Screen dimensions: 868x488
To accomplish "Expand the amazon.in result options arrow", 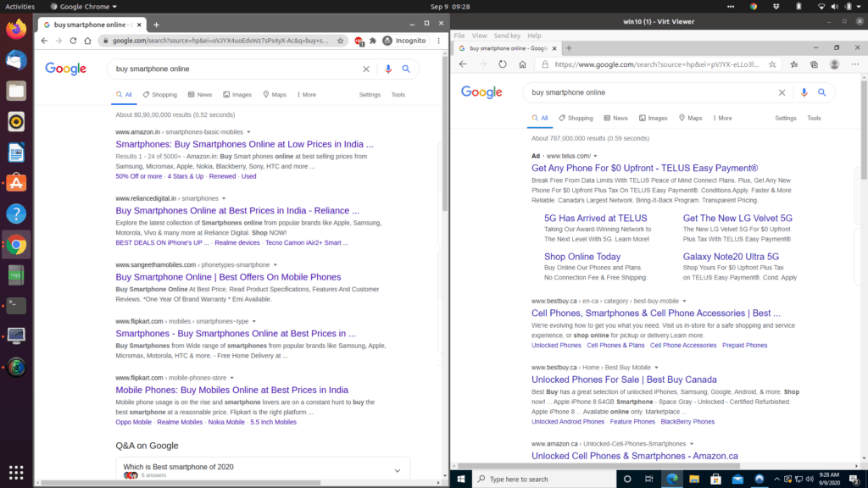I will 248,132.
